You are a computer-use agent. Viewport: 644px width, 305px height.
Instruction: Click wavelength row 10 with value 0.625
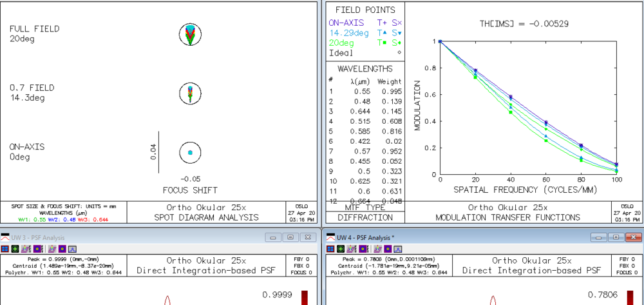pos(365,181)
